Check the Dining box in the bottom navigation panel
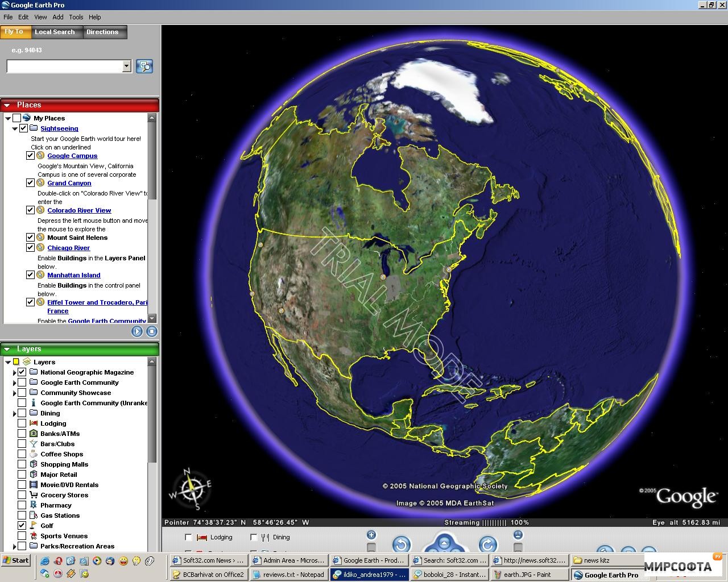 (254, 537)
